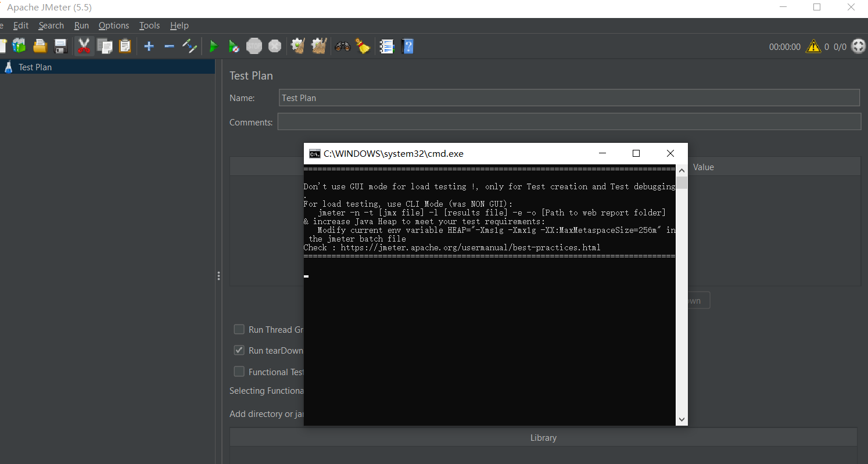Click the cmd.exe window title icon
Image resolution: width=868 pixels, height=464 pixels.
[314, 153]
